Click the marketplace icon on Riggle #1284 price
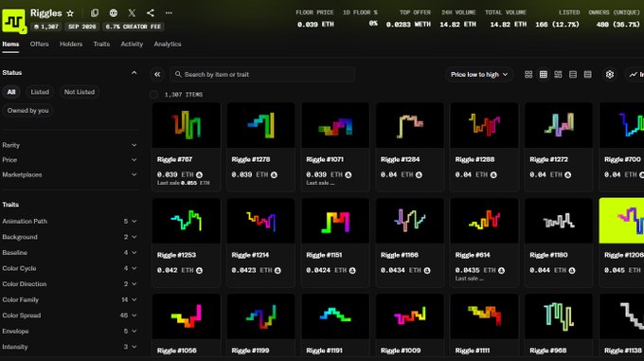The image size is (644, 361). (419, 175)
